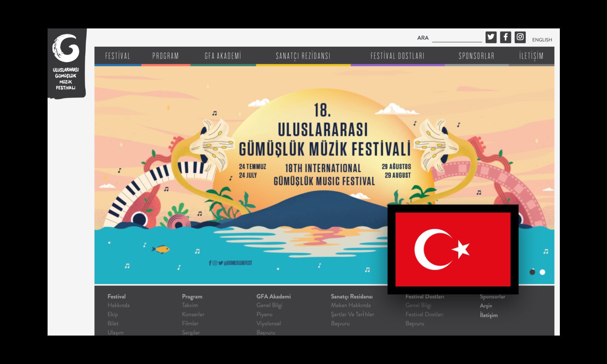607x364 pixels.
Task: Go to SPONSORLAR in navigation bar
Action: [x=476, y=56]
